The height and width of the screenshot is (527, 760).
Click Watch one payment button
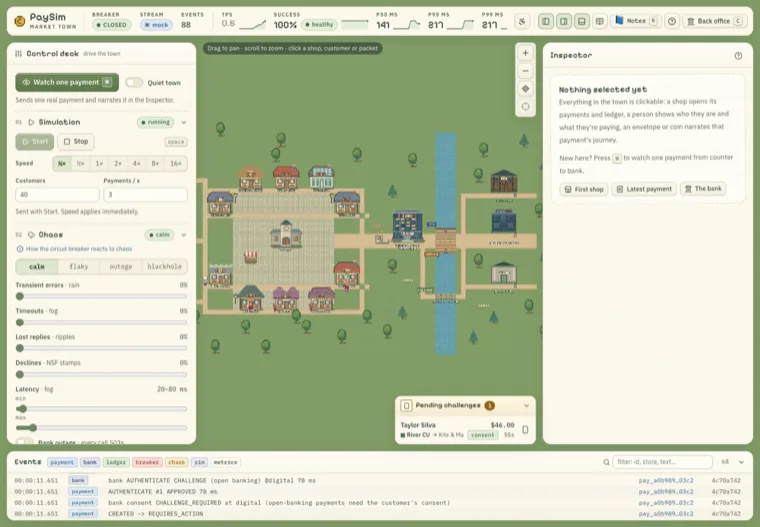[67, 82]
